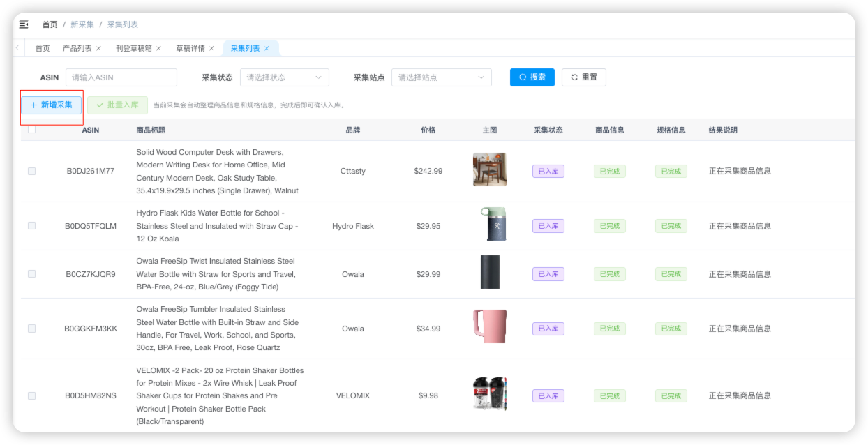The width and height of the screenshot is (868, 445).
Task: Click the $29.95 price cell
Action: click(428, 226)
